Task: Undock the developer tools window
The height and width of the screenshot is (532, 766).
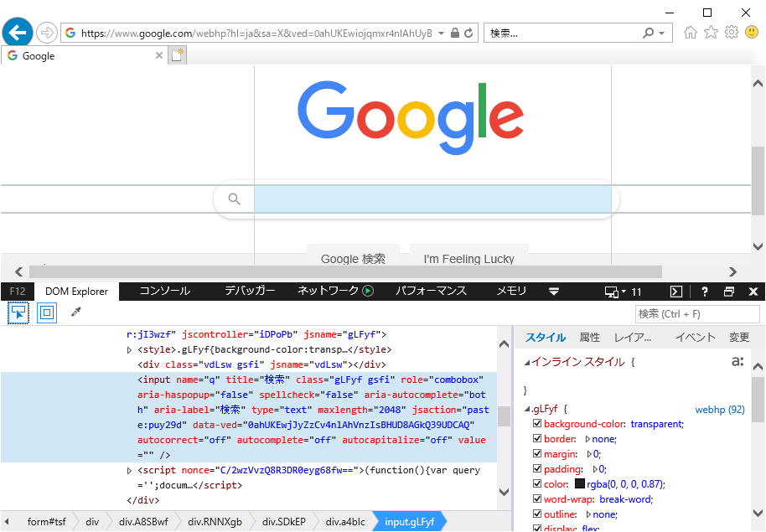Action: pyautogui.click(x=729, y=292)
